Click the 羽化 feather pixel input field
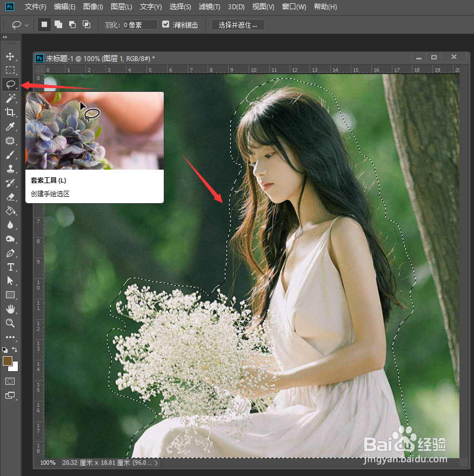Viewport: 474px width, 476px height. (141, 25)
